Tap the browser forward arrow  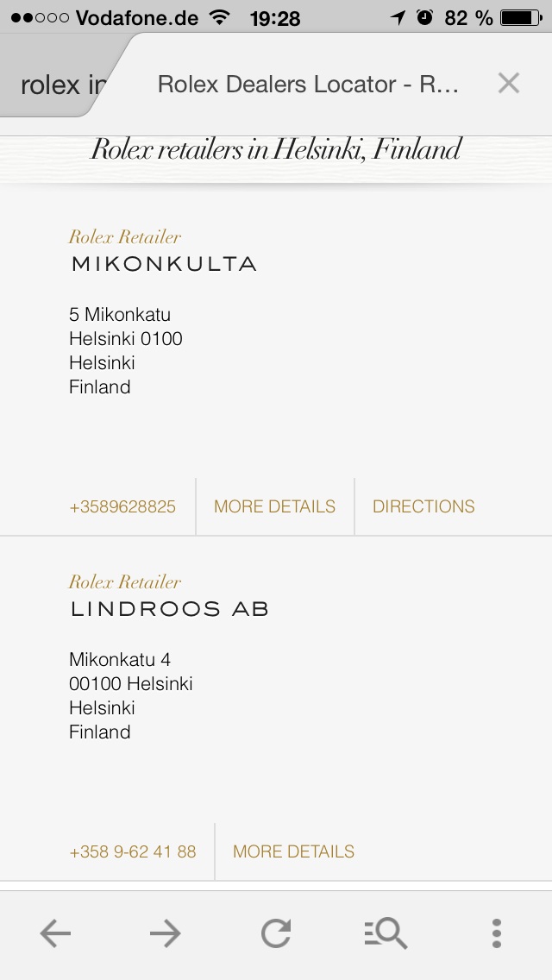(165, 933)
